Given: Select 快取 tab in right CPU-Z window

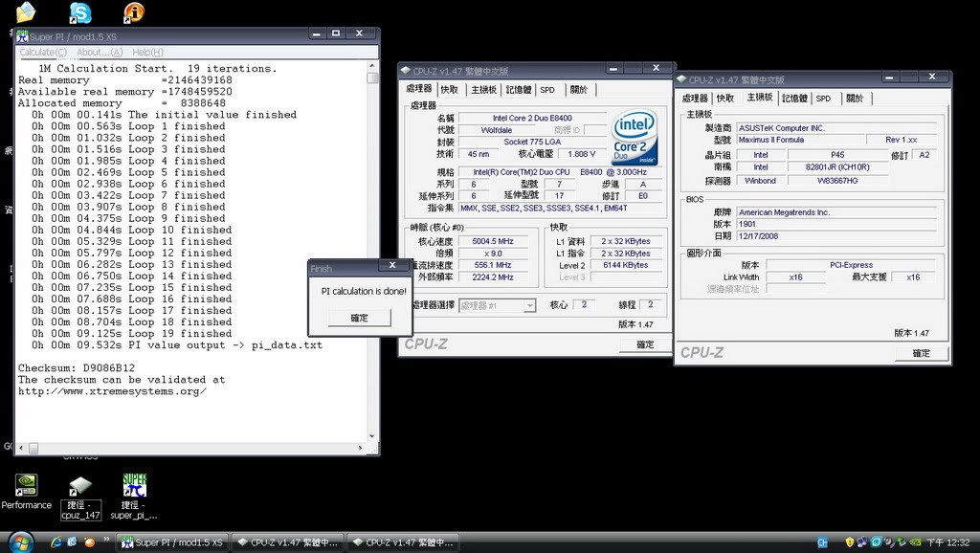Looking at the screenshot, I should click(725, 99).
